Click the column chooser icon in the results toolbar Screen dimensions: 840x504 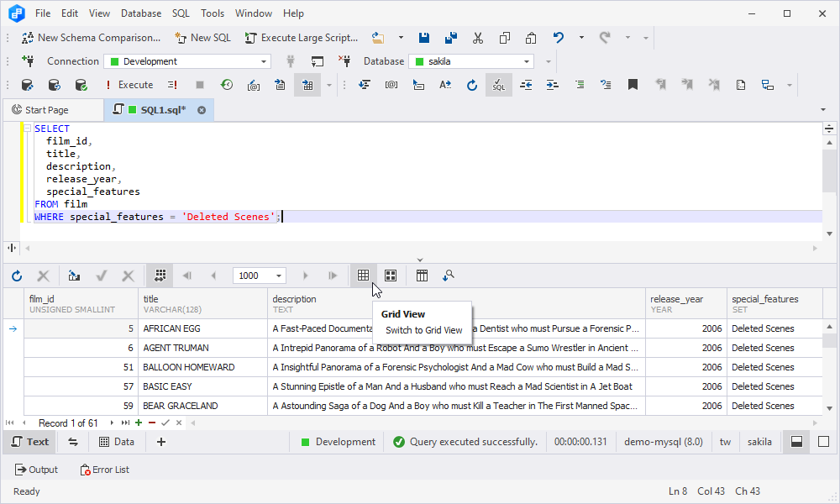click(423, 276)
